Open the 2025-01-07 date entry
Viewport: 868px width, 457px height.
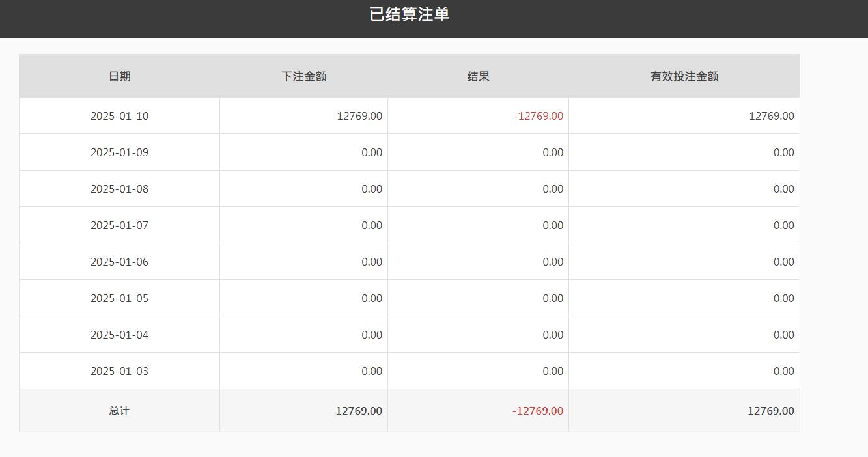click(120, 225)
